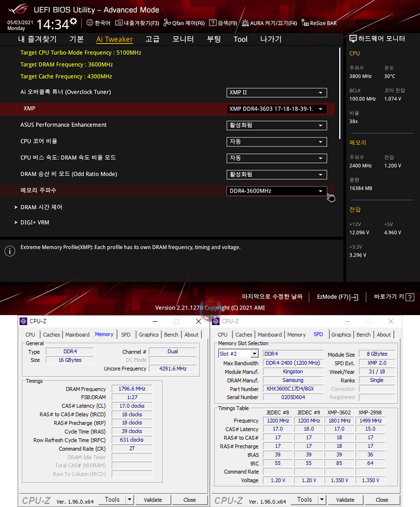Open CPU bus speed DRAM ratio dropdown

click(276, 158)
